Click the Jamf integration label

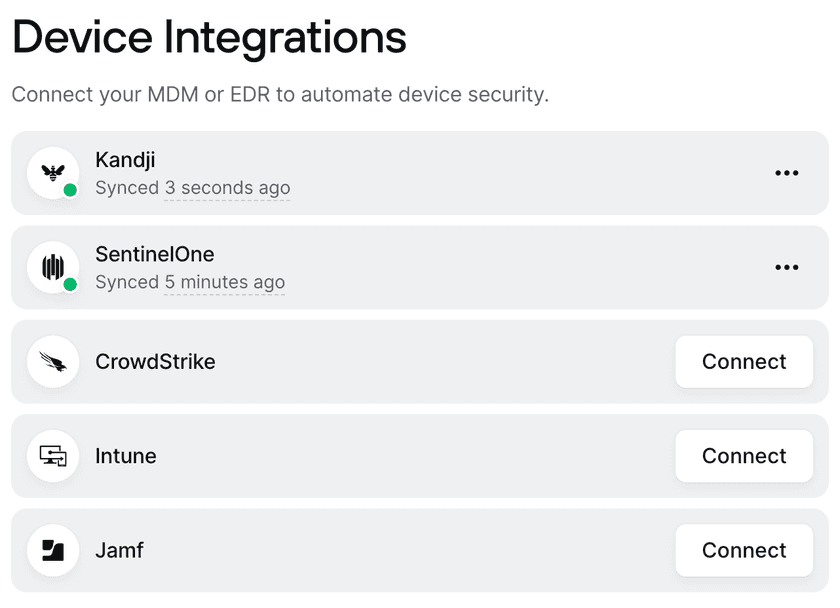pyautogui.click(x=119, y=550)
